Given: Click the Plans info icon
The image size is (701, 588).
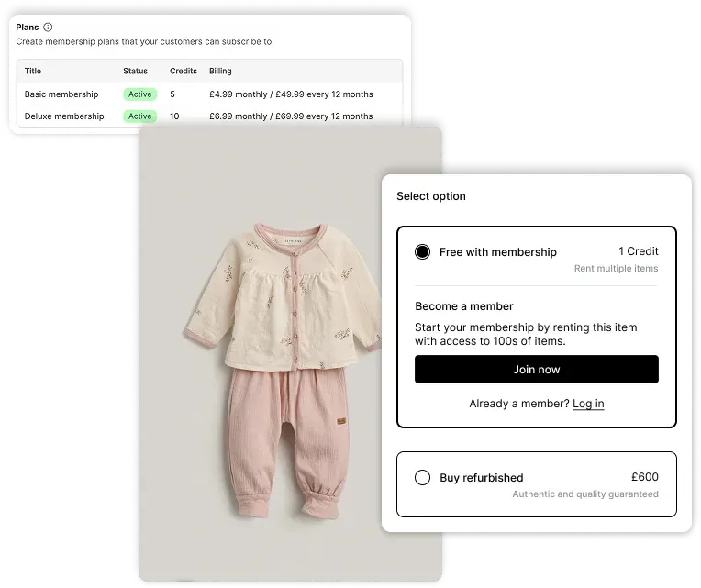Looking at the screenshot, I should [48, 28].
